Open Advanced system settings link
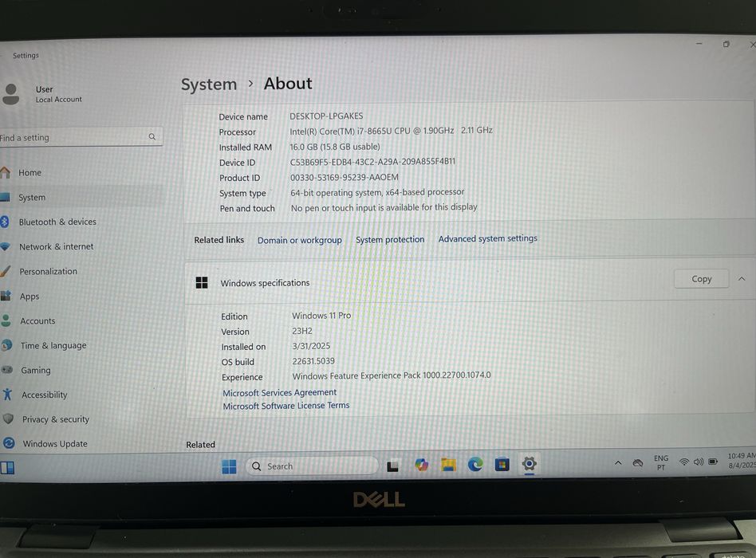The width and height of the screenshot is (756, 558). (487, 238)
